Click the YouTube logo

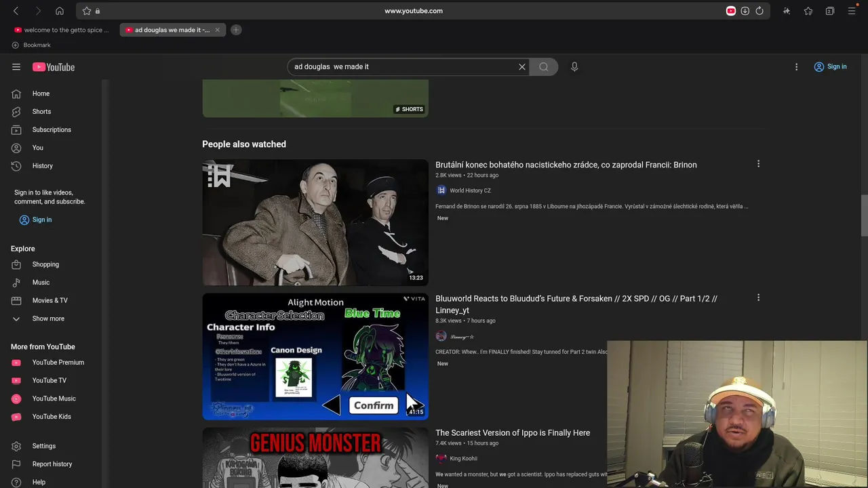[54, 67]
